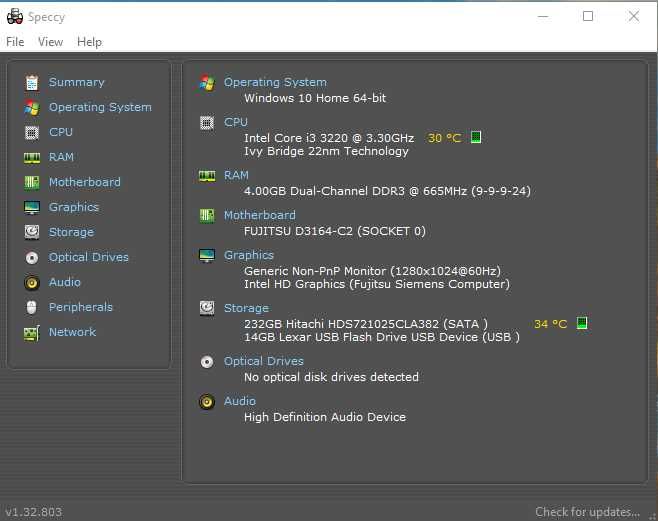Click the Audio speaker icon in summary panel
658x521 pixels.
coord(207,401)
